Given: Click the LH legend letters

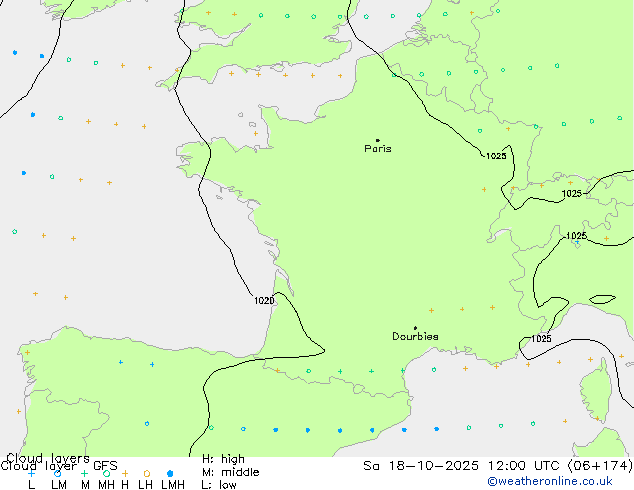Looking at the screenshot, I should coord(145,485).
